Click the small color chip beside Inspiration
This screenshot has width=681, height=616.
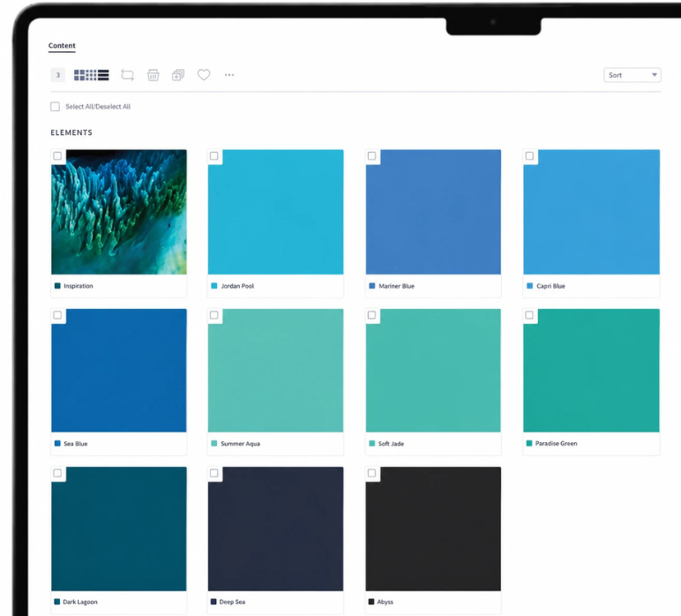[x=57, y=286]
